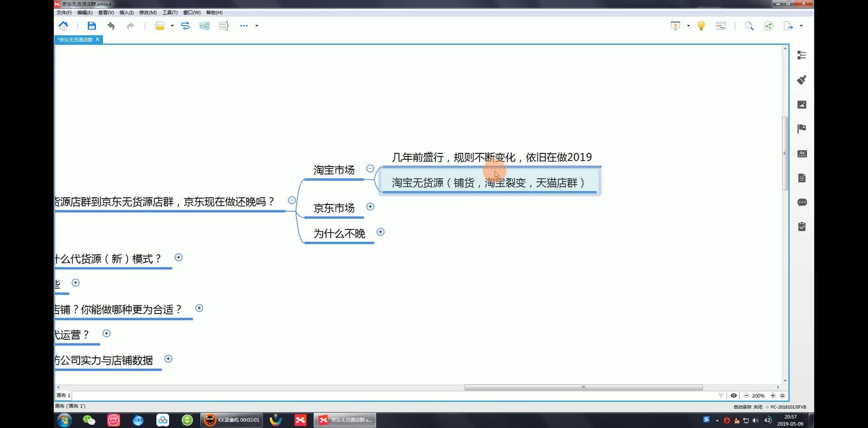Redo the last action
Image resolution: width=868 pixels, height=428 pixels.
[x=130, y=26]
